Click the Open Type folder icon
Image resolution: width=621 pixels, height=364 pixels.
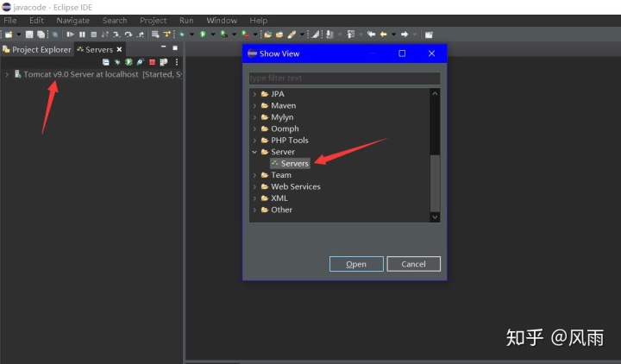pos(268,35)
